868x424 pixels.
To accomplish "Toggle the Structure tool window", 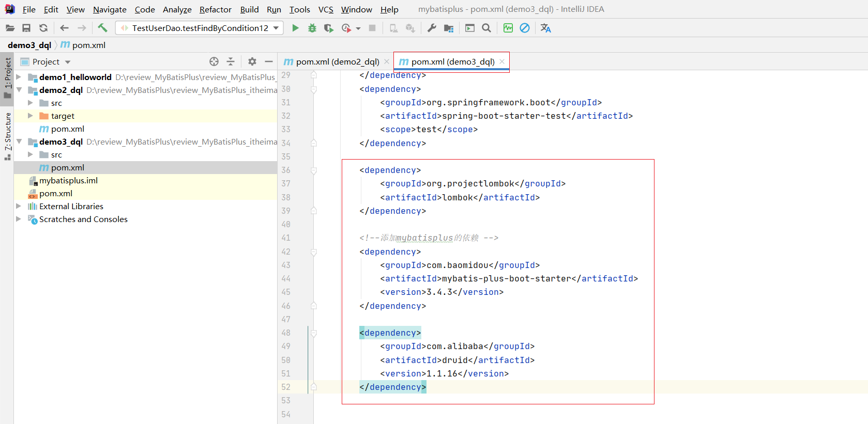I will click(8, 135).
